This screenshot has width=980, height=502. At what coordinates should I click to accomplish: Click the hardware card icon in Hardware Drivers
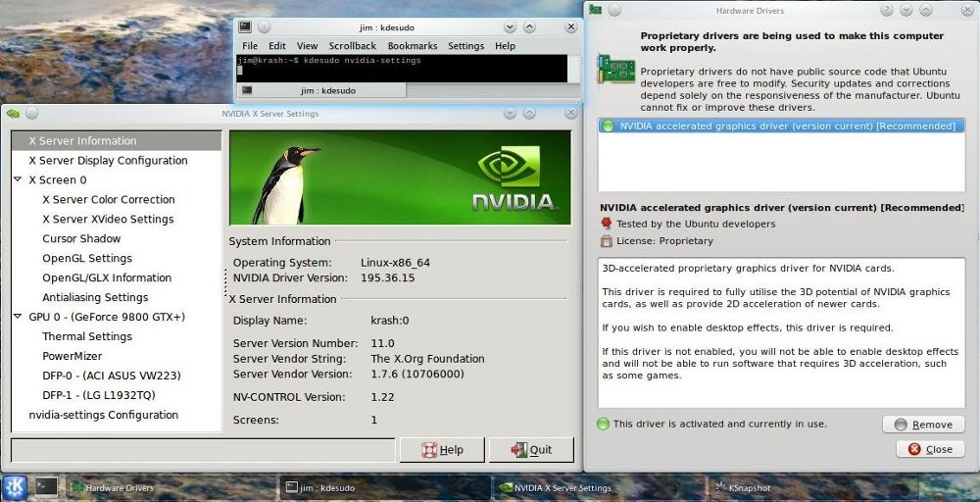click(x=617, y=73)
